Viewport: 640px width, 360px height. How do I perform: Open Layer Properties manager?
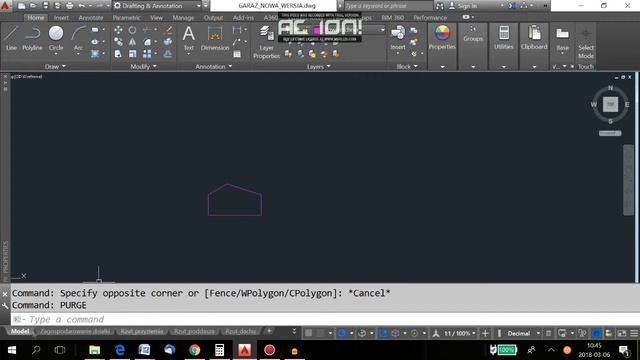click(267, 42)
